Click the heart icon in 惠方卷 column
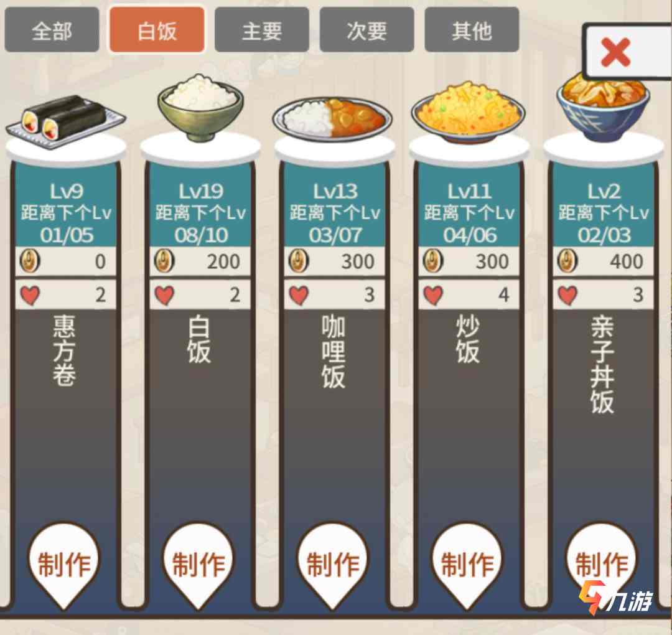 [30, 295]
